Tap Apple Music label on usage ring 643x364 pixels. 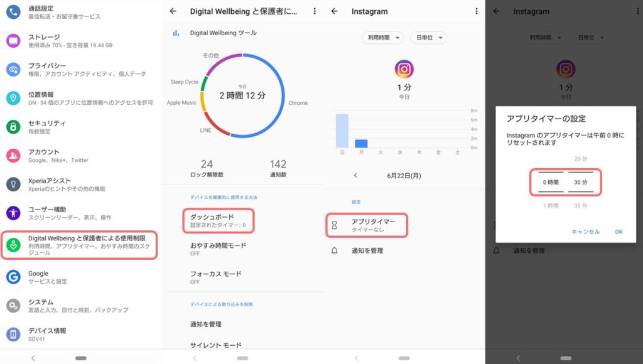click(181, 102)
